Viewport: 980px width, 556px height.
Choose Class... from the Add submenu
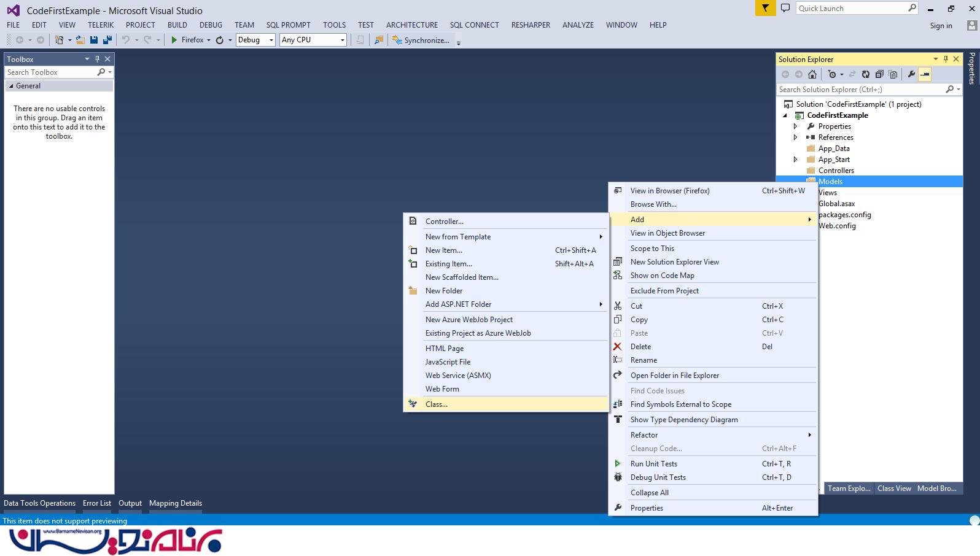437,404
